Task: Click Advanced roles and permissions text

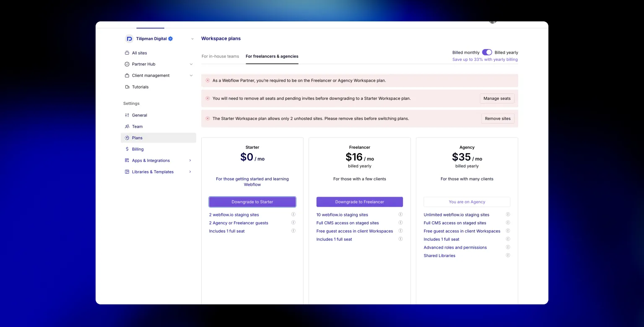Action: tap(455, 247)
